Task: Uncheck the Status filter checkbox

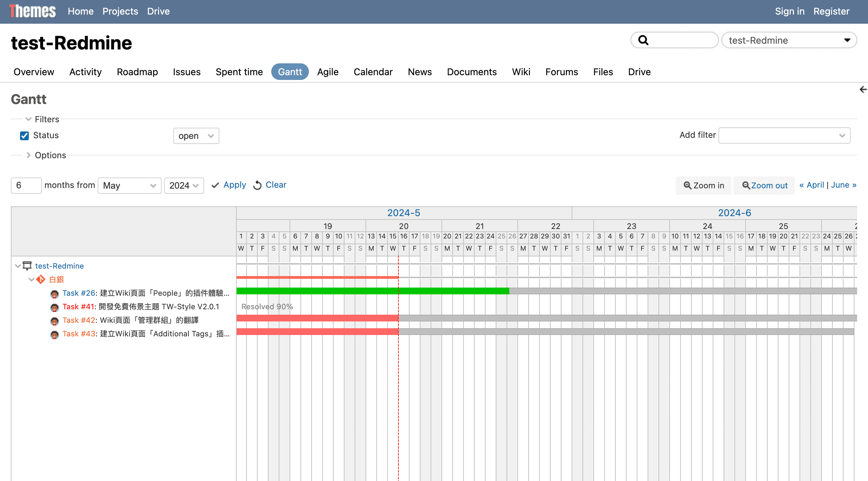Action: [x=24, y=136]
